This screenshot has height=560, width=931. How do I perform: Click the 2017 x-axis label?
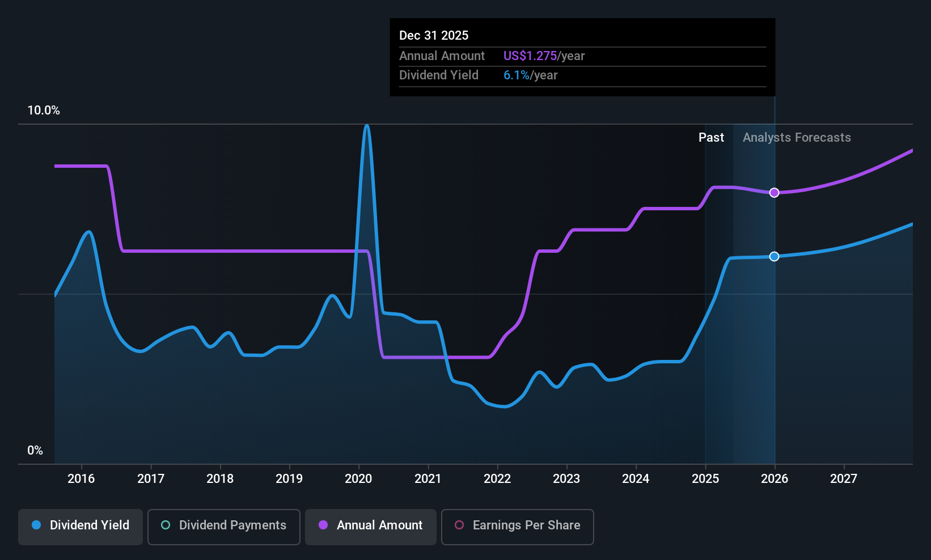tap(151, 479)
